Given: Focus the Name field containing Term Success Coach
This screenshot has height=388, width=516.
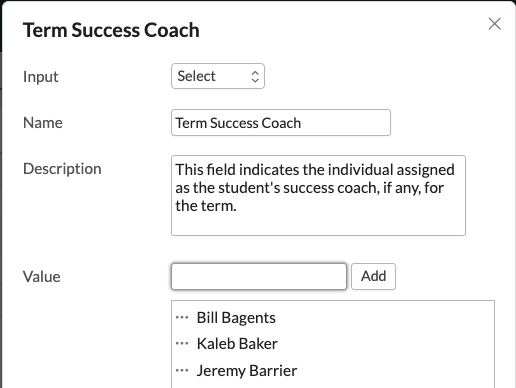Looking at the screenshot, I should 281,123.
